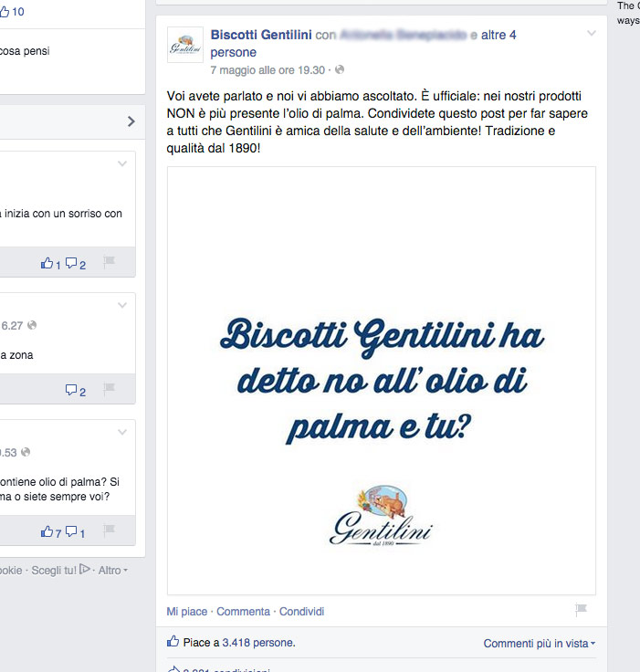Click the comment icon in the 'a zona' post
The image size is (640, 672).
(x=71, y=390)
